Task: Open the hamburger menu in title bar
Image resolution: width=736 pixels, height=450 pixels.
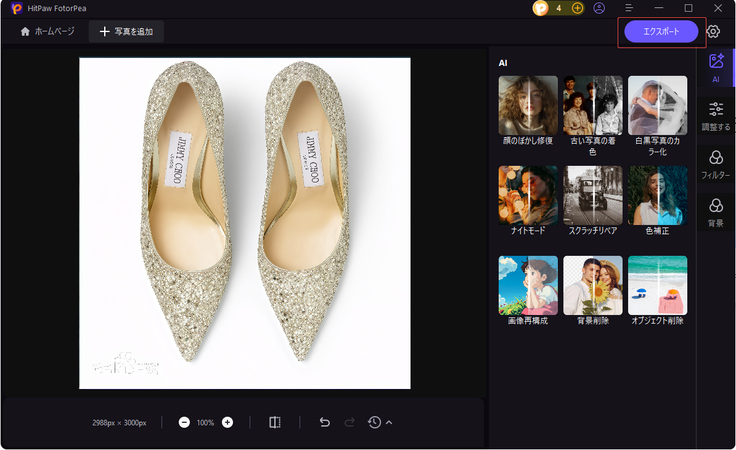Action: click(629, 8)
